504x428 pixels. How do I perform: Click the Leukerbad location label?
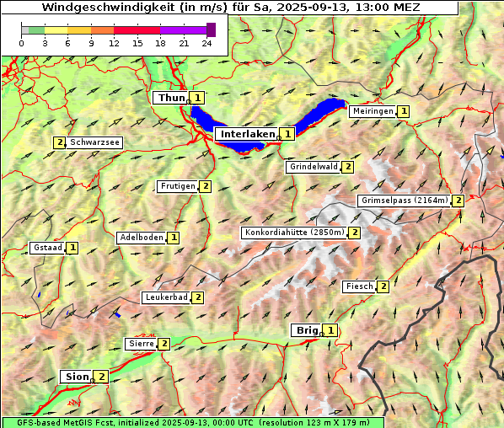point(167,297)
